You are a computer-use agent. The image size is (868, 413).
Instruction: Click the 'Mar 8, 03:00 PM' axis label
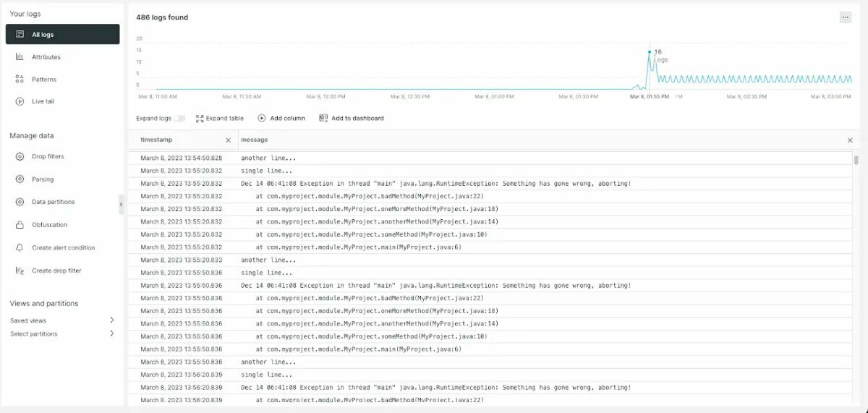coord(831,95)
